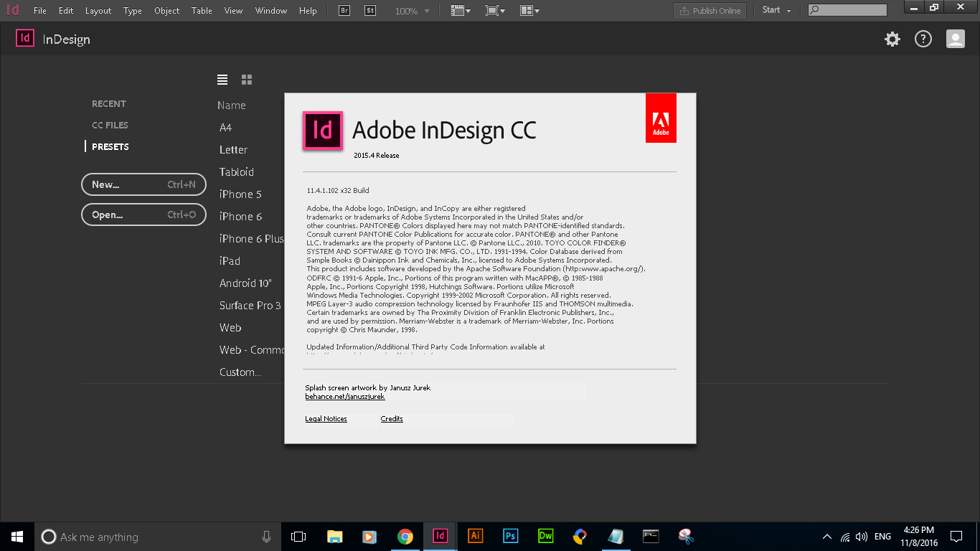
Task: Select the Letter preset
Action: pos(233,150)
